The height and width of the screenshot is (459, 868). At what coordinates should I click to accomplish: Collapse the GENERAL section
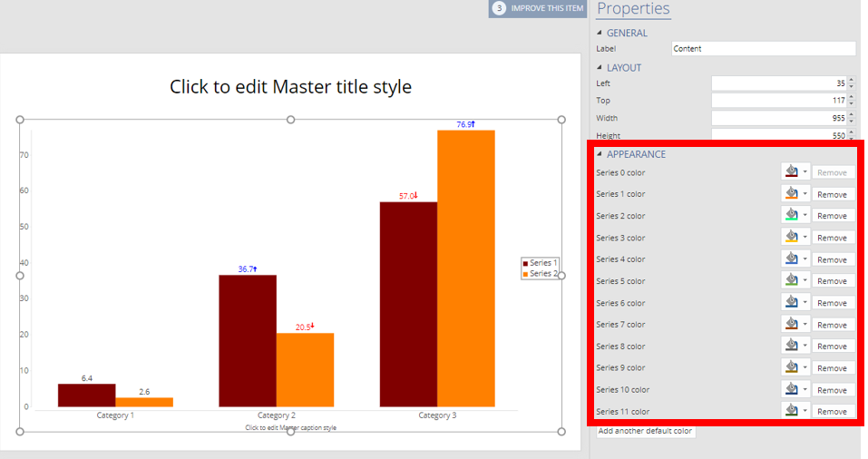tap(600, 34)
